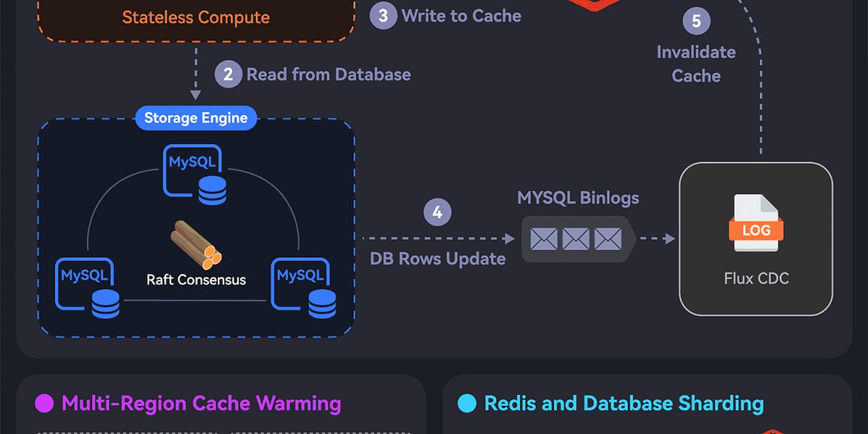Toggle the cyan indicator beside Redis and Database Sharding

[469, 404]
